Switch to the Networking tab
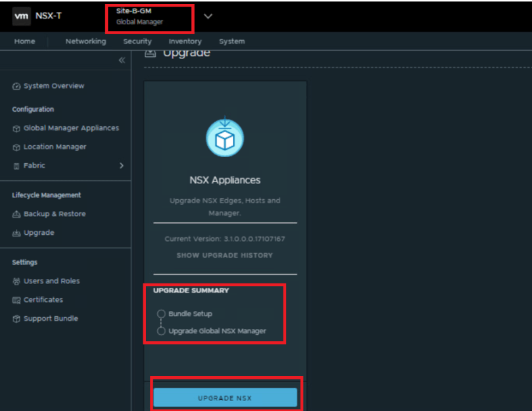 [85, 41]
